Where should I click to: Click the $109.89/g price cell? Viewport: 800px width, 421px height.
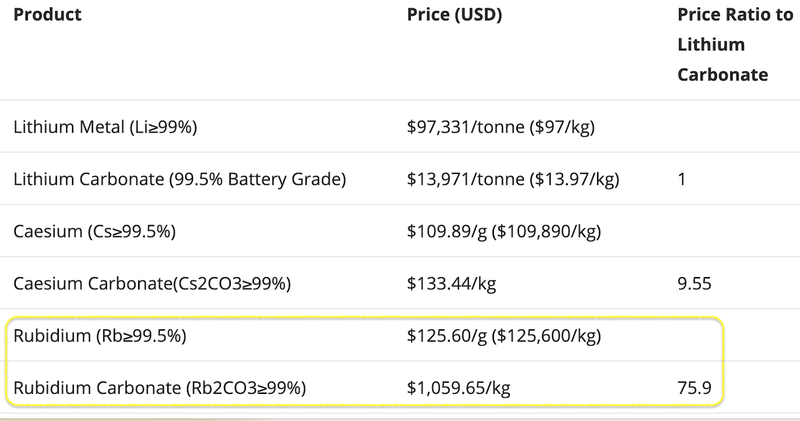click(x=504, y=231)
